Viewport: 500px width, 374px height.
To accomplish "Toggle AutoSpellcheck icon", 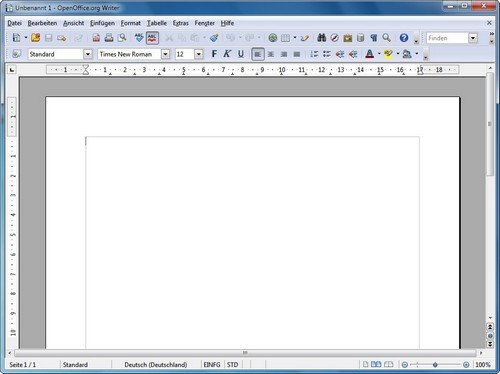I will 152,38.
